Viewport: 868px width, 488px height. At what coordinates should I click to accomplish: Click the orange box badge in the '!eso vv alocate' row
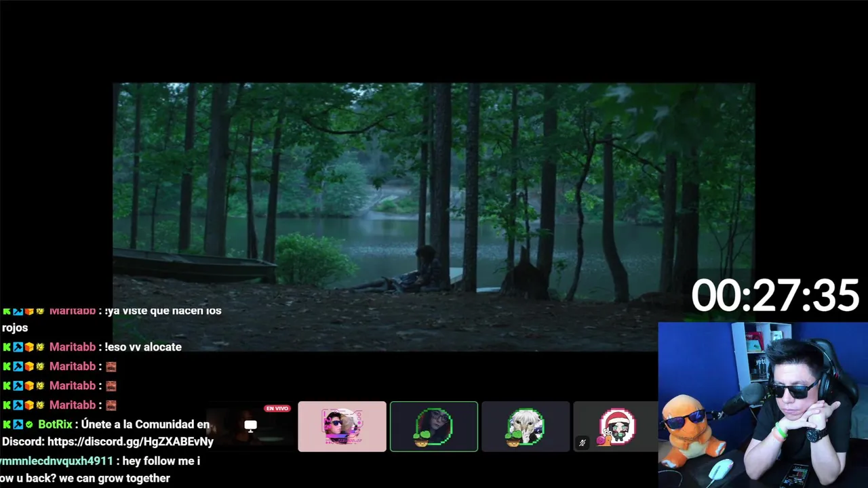[x=28, y=347]
